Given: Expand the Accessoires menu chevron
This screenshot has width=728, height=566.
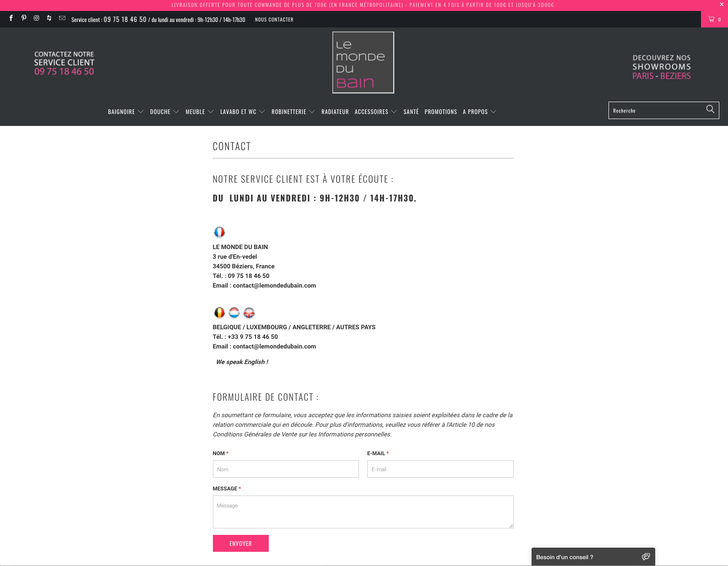Looking at the screenshot, I should click(394, 112).
